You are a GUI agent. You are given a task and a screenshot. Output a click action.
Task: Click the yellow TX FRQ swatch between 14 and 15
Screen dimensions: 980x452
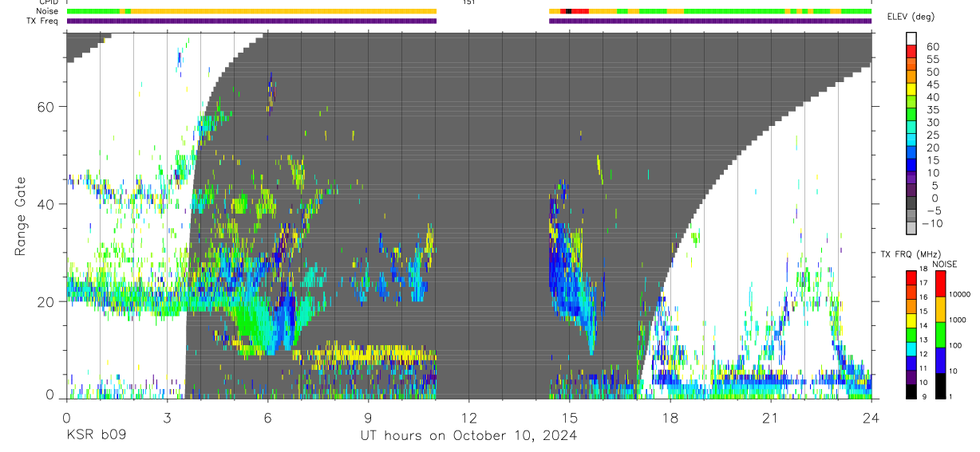(x=911, y=320)
